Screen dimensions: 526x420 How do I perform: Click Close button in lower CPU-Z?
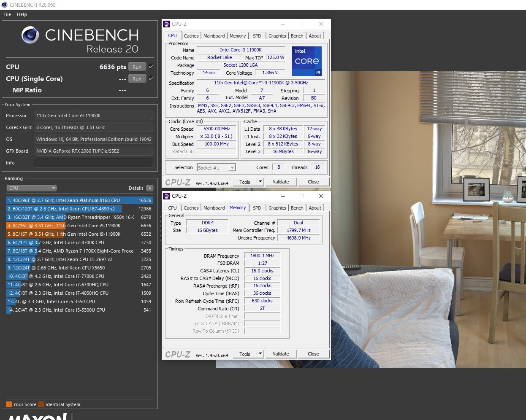313,354
